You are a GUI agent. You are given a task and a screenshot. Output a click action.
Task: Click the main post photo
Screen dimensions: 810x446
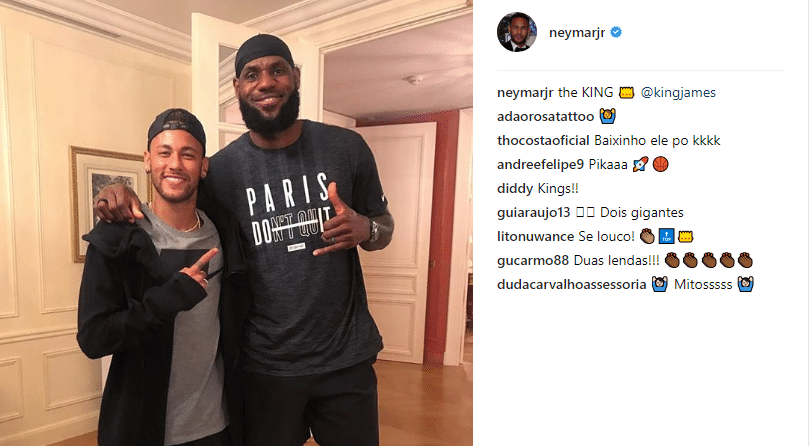236,223
